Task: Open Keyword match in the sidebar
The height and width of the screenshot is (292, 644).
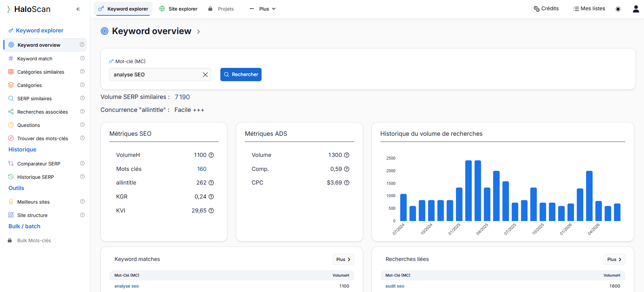Action: [x=35, y=59]
